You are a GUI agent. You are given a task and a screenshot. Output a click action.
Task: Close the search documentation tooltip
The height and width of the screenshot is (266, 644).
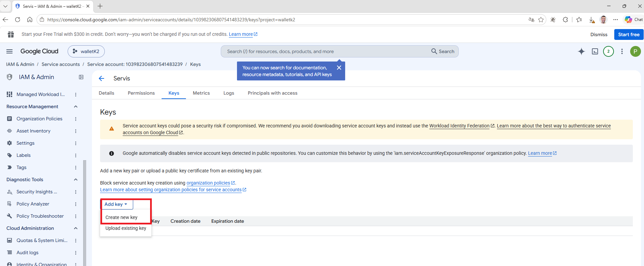click(339, 68)
